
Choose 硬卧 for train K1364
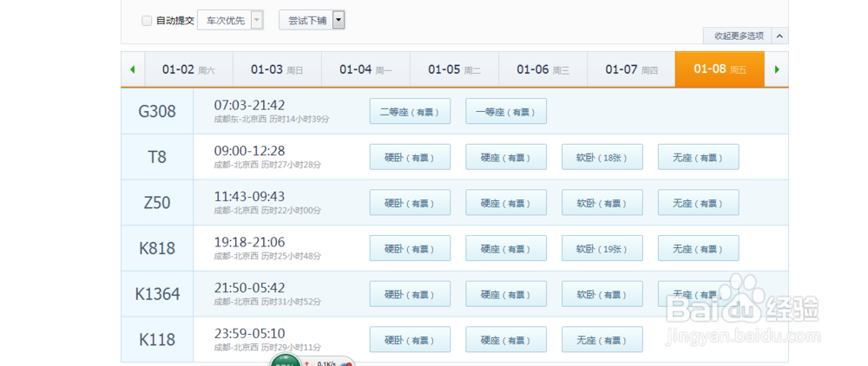[411, 294]
